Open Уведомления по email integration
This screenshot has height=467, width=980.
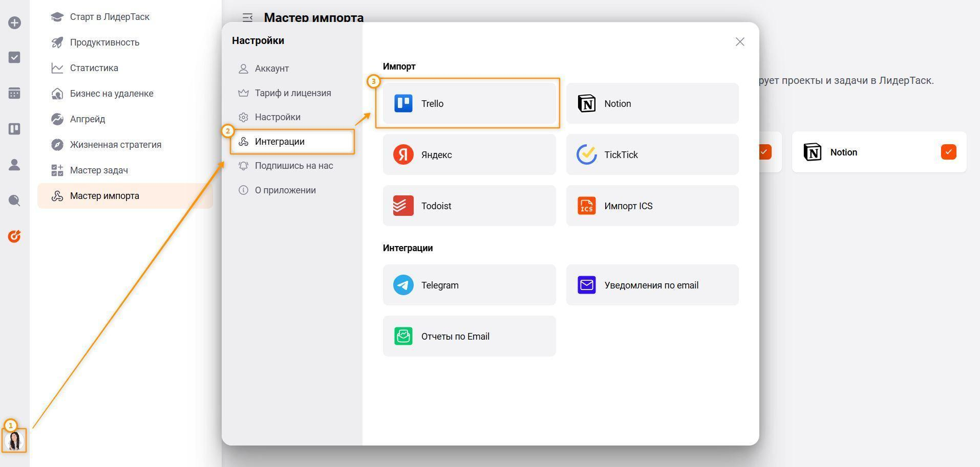coord(652,285)
